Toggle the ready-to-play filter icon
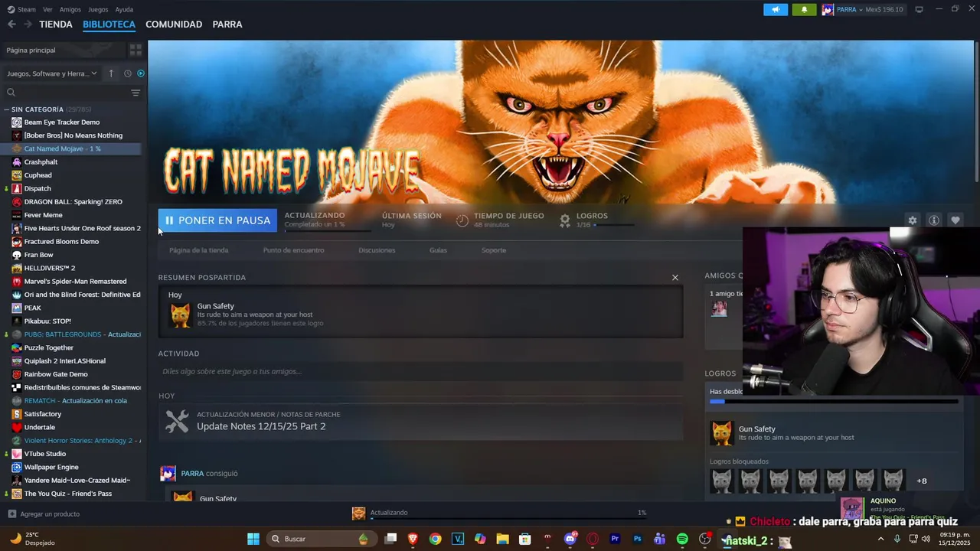This screenshot has height=551, width=980. tap(141, 73)
